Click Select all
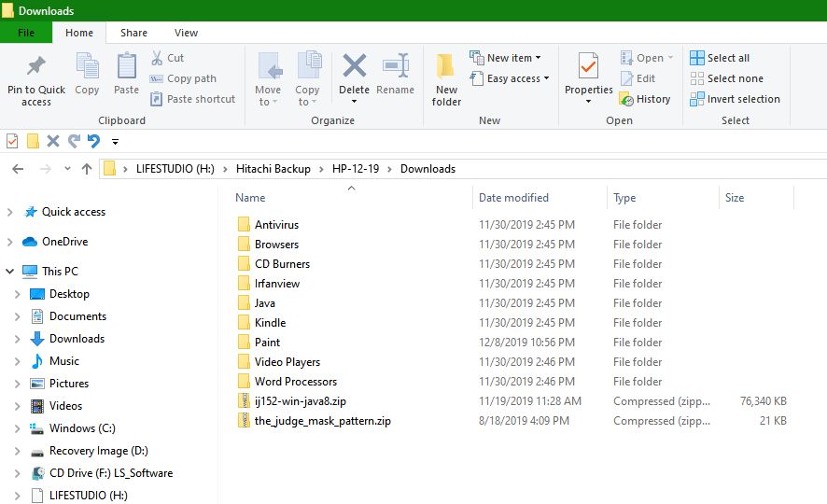This screenshot has width=827, height=504. 720,58
